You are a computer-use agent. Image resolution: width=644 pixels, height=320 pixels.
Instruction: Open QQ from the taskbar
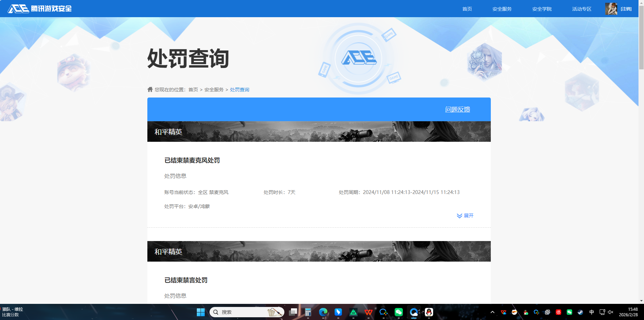tap(429, 312)
